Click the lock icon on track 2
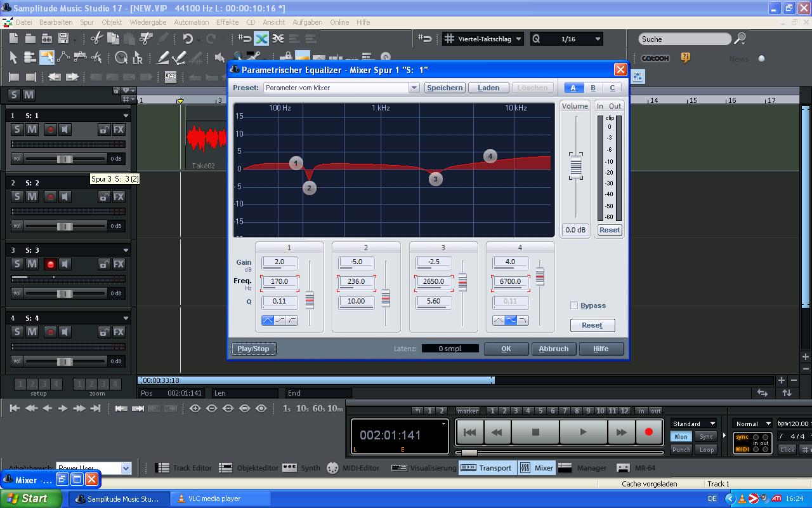 103,197
